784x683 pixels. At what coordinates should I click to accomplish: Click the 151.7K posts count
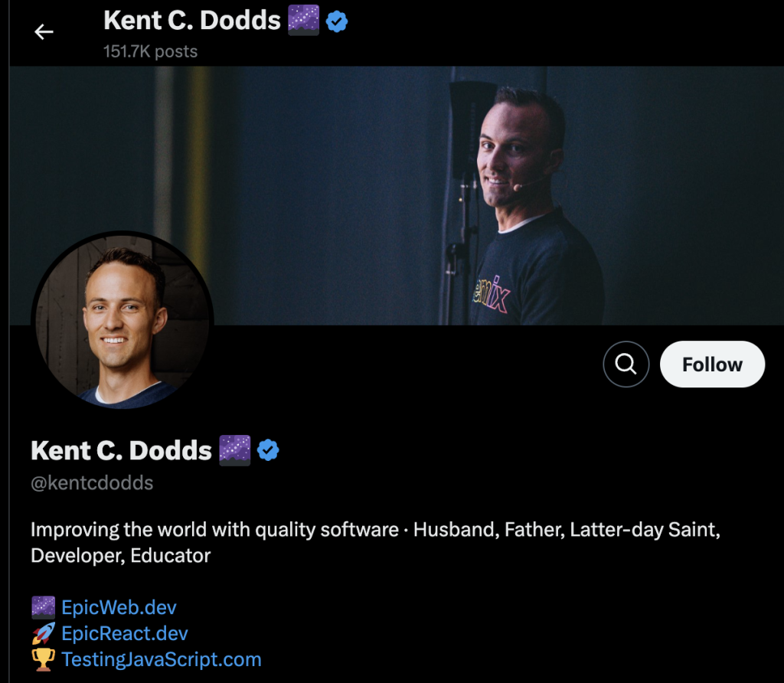150,51
